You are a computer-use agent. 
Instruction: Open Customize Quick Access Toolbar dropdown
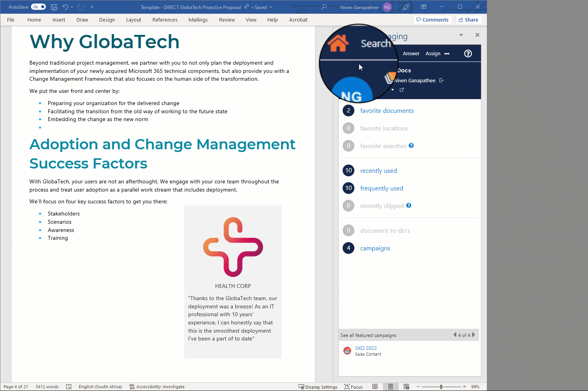[x=92, y=7]
